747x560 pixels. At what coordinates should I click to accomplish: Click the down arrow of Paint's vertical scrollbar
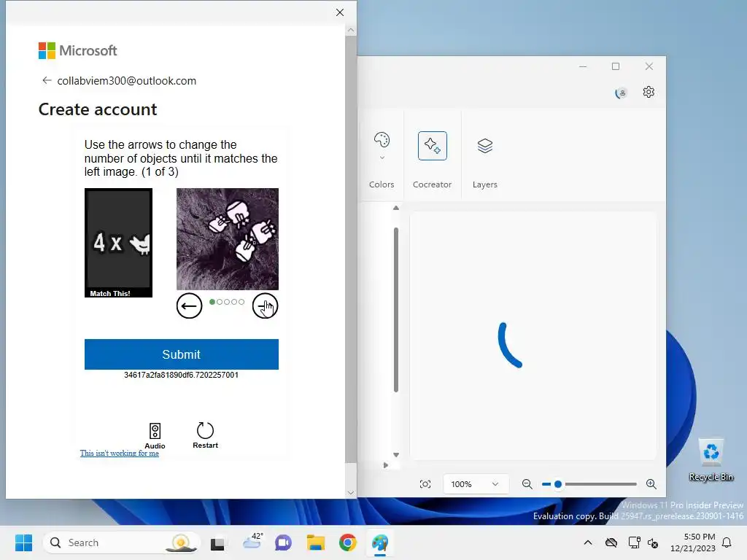[x=396, y=455]
